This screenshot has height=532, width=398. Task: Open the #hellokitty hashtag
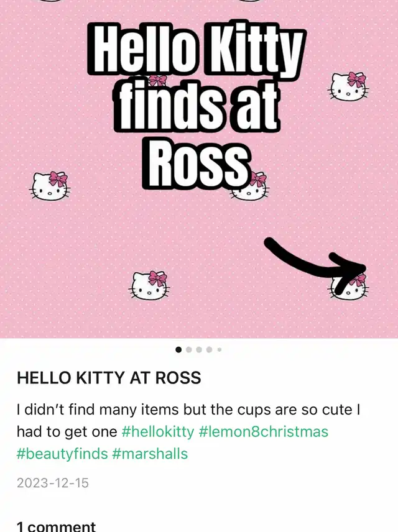click(157, 431)
